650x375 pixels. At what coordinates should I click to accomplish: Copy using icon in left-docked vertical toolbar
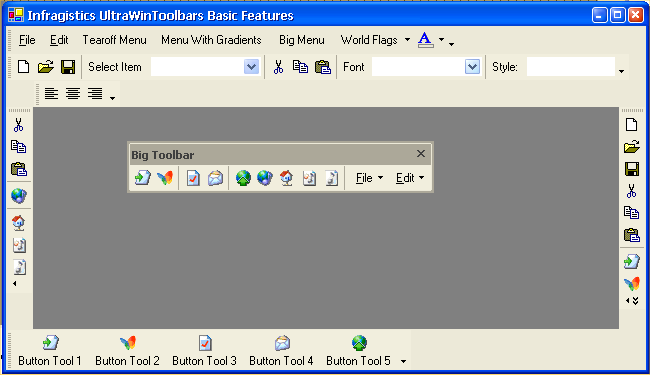coord(18,147)
